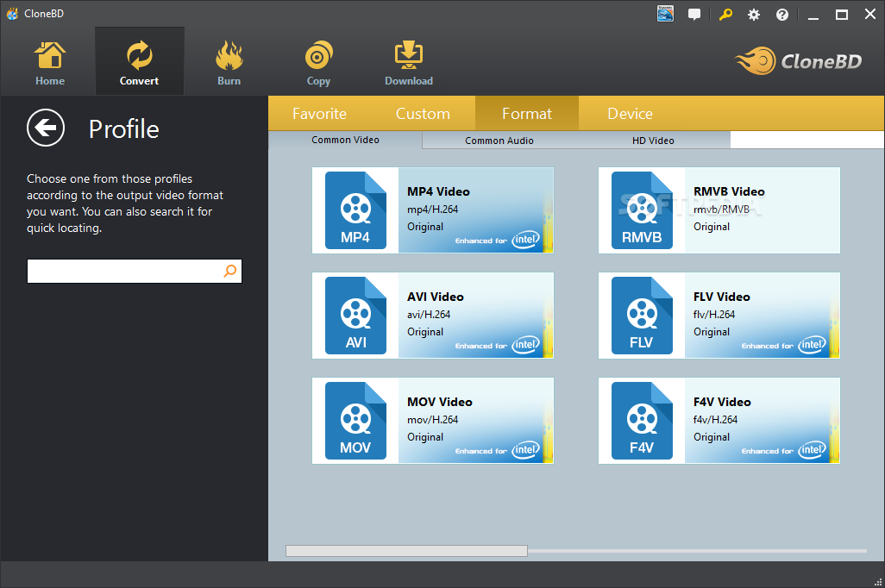Click the avi/H.264 codec text

(x=429, y=315)
